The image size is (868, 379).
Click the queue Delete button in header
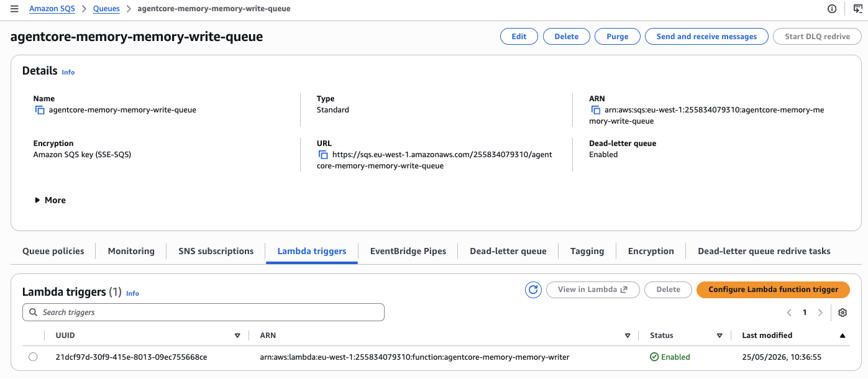point(567,37)
